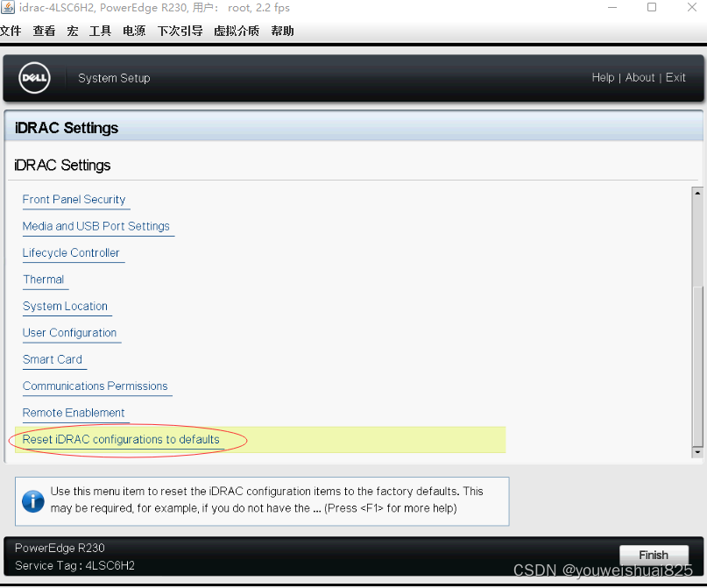
Task: Maximize the iDRAC console window
Action: [652, 8]
